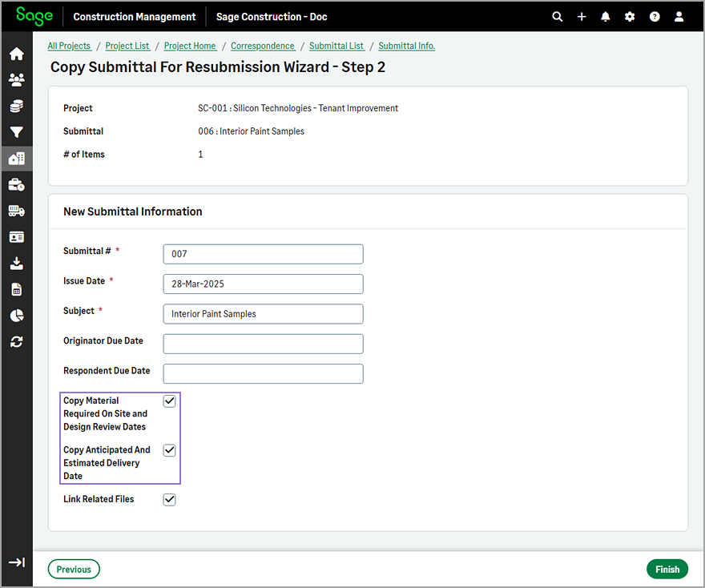
Task: Open the people group sidebar icon
Action: 17,80
